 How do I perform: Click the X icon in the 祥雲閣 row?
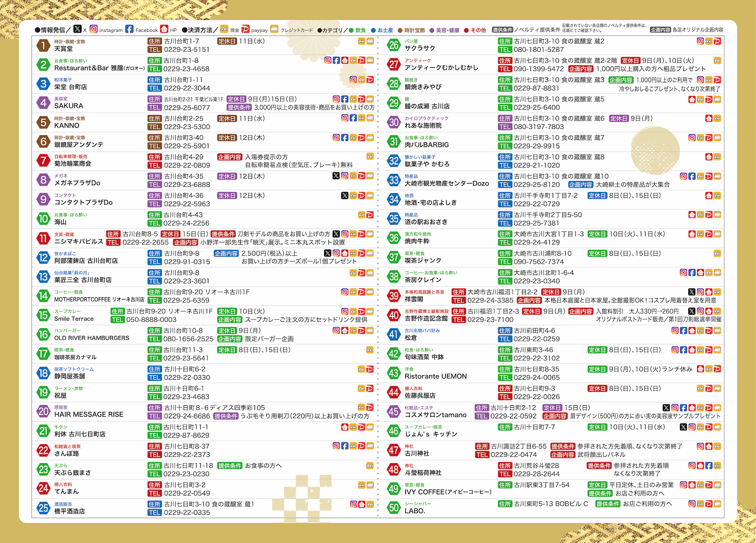coord(692,291)
